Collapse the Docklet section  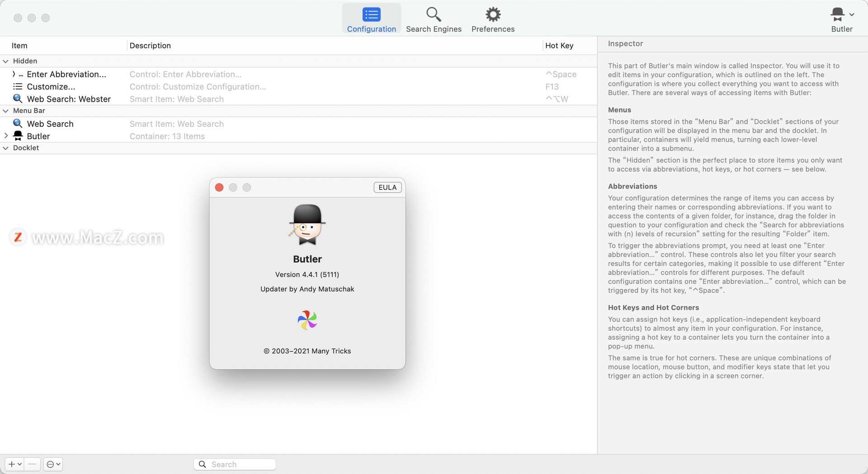[5, 148]
